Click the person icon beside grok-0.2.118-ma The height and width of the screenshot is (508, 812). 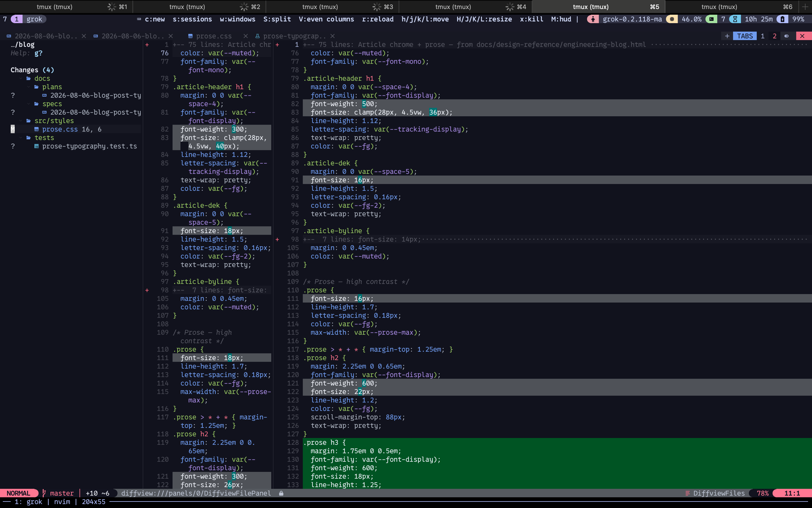click(x=593, y=19)
